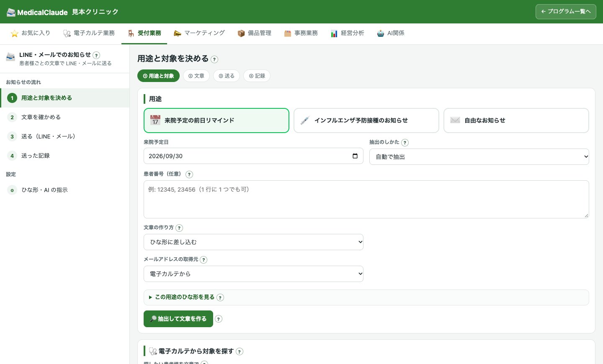Open help icon beside この用途のひな形を見る
Screen dimensions: 603x364
220,297
